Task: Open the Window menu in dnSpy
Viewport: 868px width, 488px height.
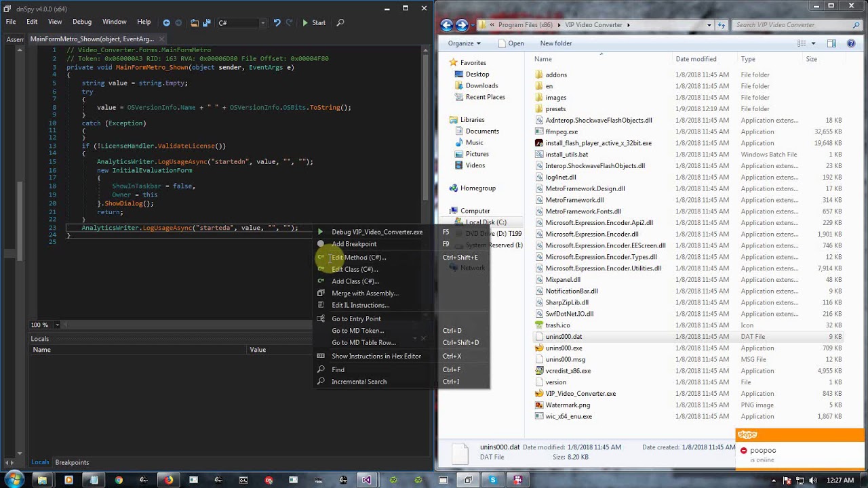Action: click(114, 22)
